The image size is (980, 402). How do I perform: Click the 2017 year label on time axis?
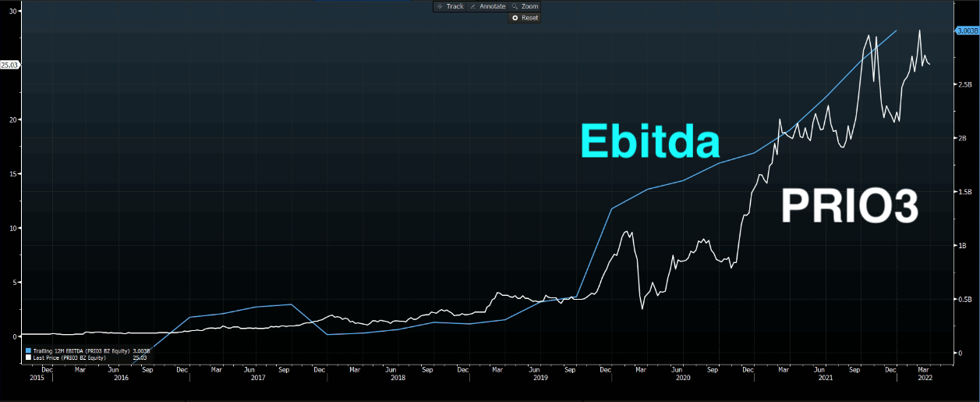pyautogui.click(x=259, y=377)
